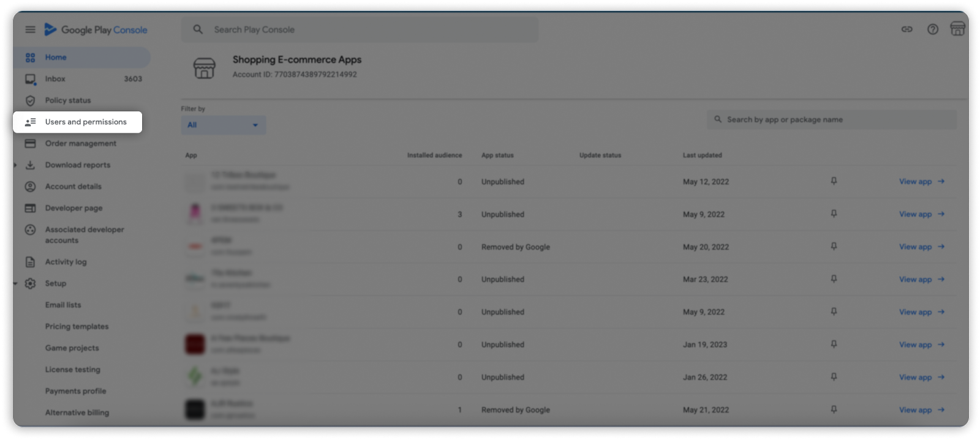Pin the app updated May 21, 2022

tap(834, 409)
